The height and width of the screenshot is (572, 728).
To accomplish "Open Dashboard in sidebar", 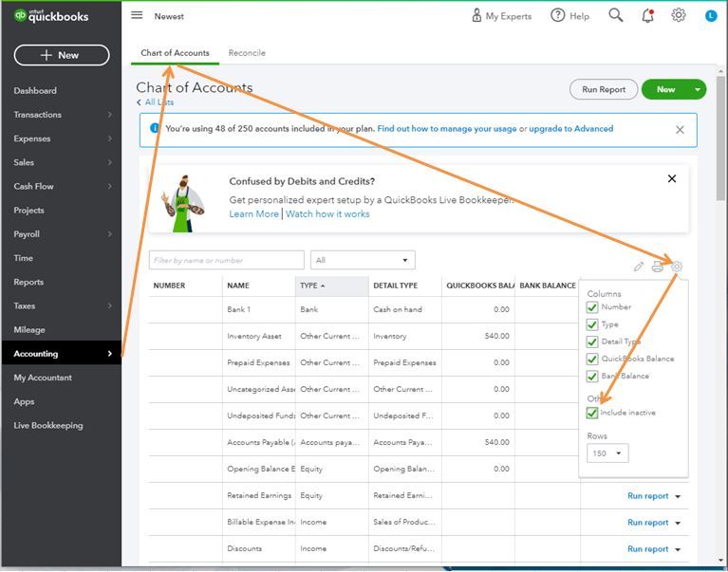I will 35,90.
